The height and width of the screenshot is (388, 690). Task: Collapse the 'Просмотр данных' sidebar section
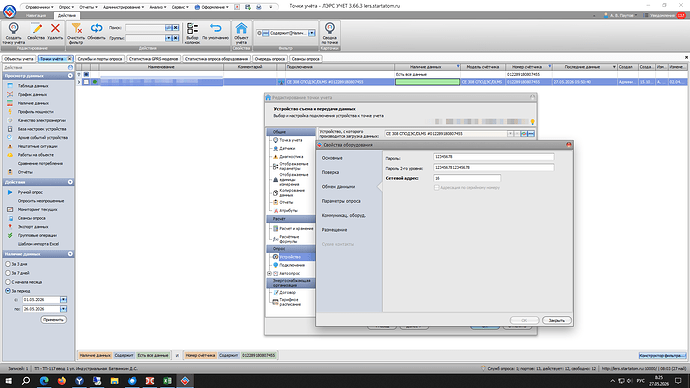point(70,76)
